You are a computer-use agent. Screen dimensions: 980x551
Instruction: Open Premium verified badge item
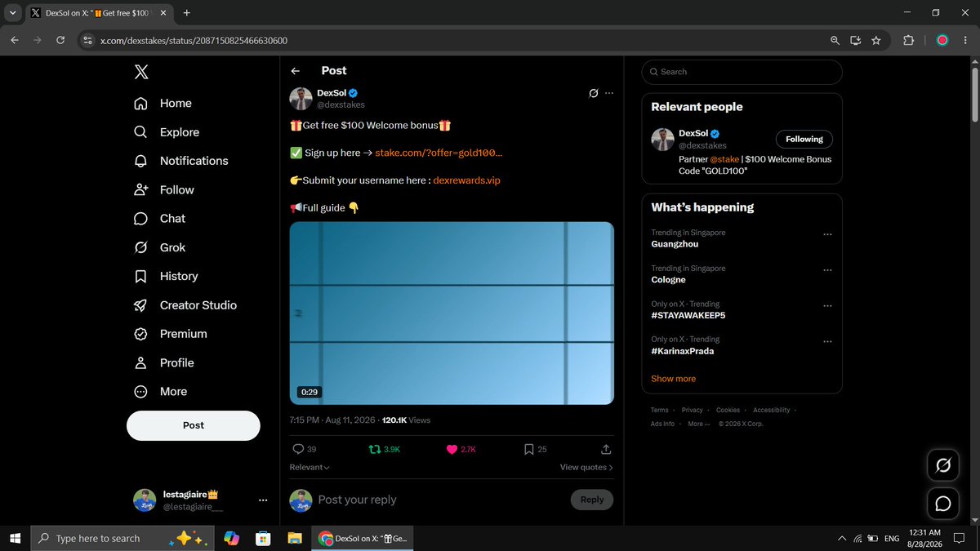coord(171,334)
